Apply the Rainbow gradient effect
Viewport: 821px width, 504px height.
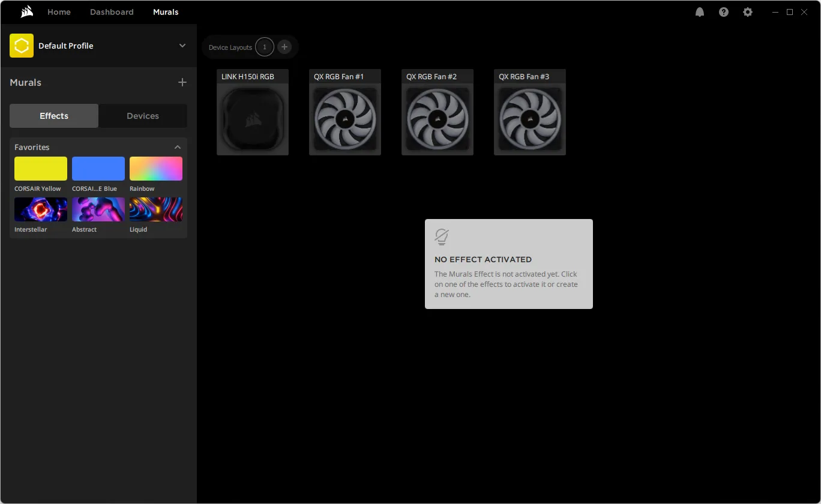pos(156,169)
